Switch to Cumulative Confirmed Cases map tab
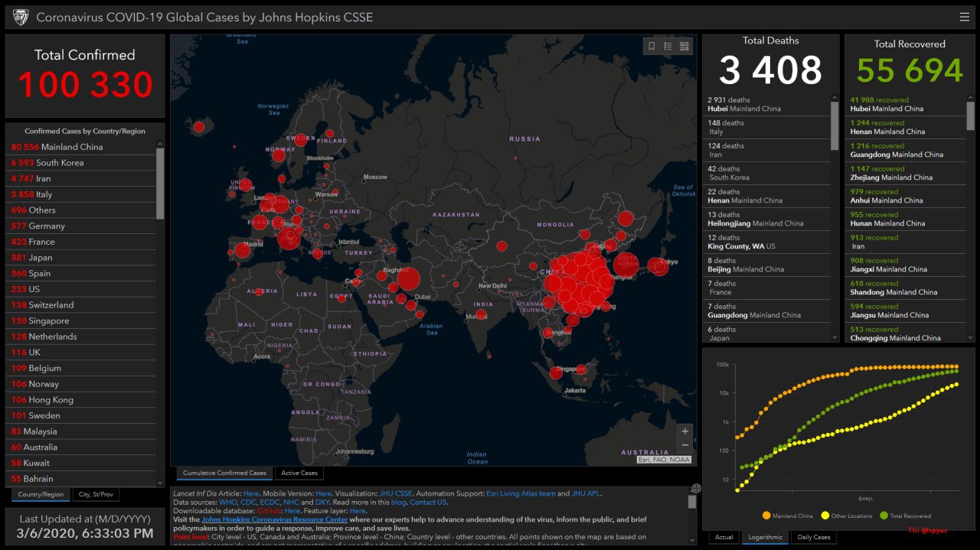Image resolution: width=980 pixels, height=550 pixels. click(x=224, y=473)
